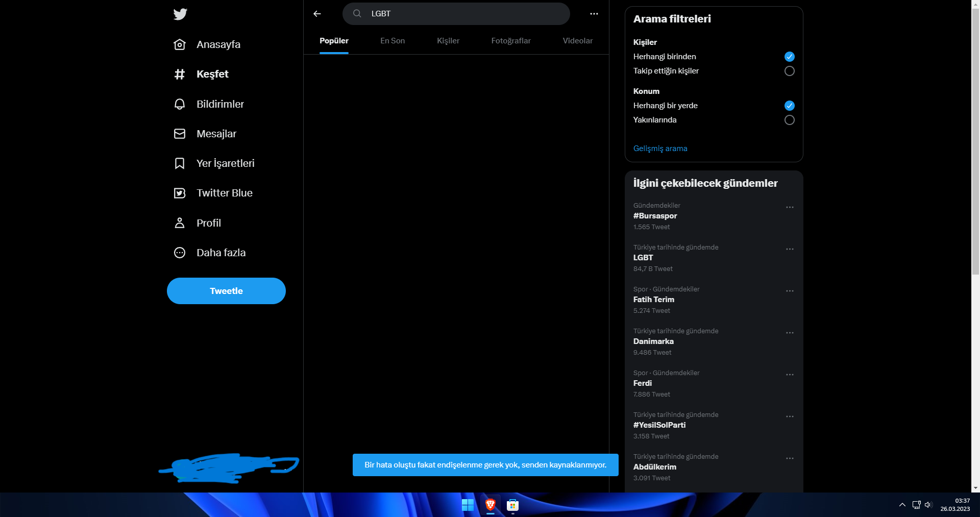
Task: Open more options for Fatih Terim trend
Action: click(x=790, y=291)
